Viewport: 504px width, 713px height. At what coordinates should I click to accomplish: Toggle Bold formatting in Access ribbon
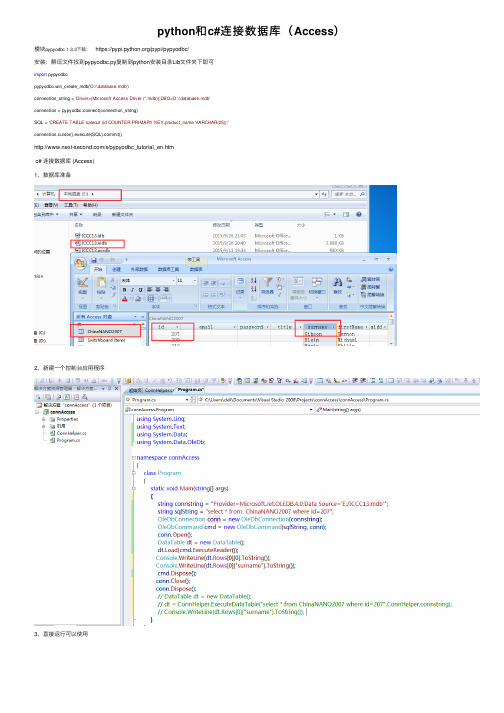click(125, 290)
